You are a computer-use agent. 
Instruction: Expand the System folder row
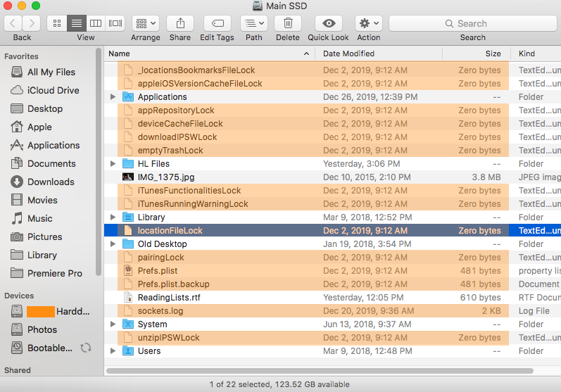coord(113,324)
